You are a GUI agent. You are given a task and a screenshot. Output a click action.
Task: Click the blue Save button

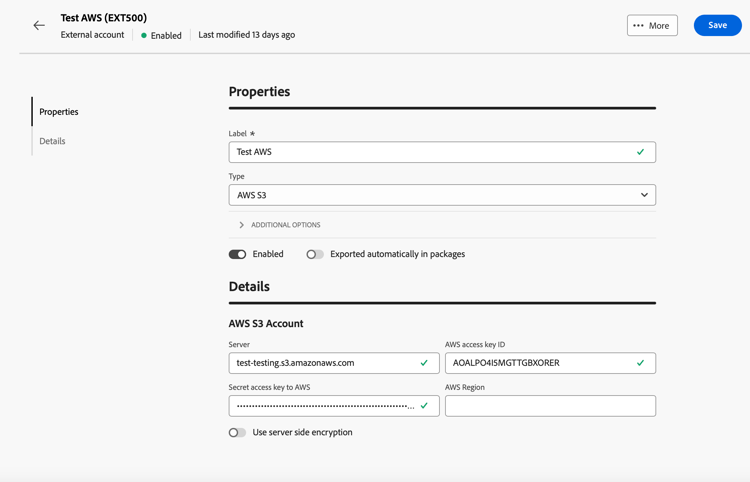click(x=717, y=25)
